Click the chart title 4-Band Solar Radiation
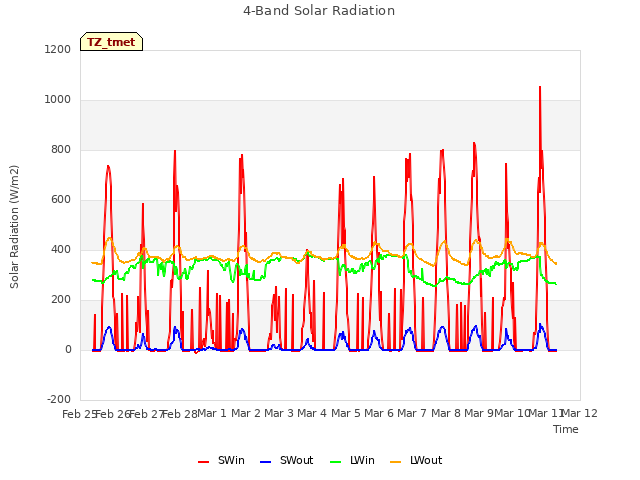This screenshot has height=480, width=640. click(x=319, y=11)
